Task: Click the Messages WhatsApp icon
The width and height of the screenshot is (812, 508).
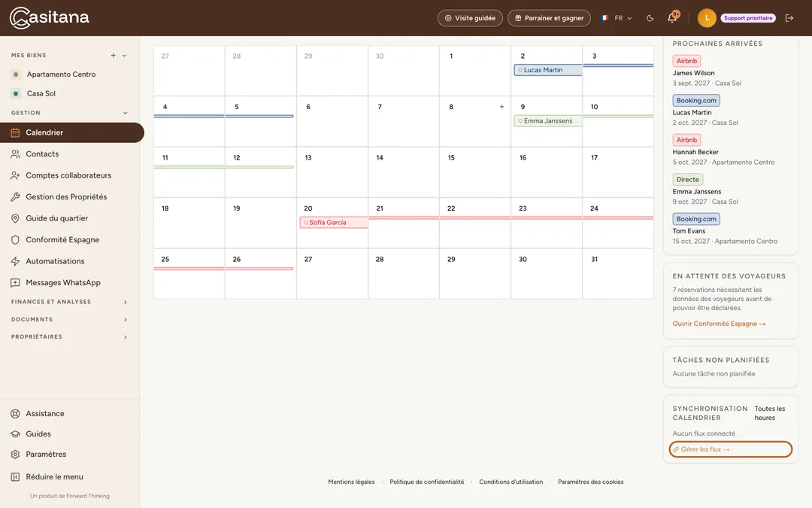Action: [15, 282]
